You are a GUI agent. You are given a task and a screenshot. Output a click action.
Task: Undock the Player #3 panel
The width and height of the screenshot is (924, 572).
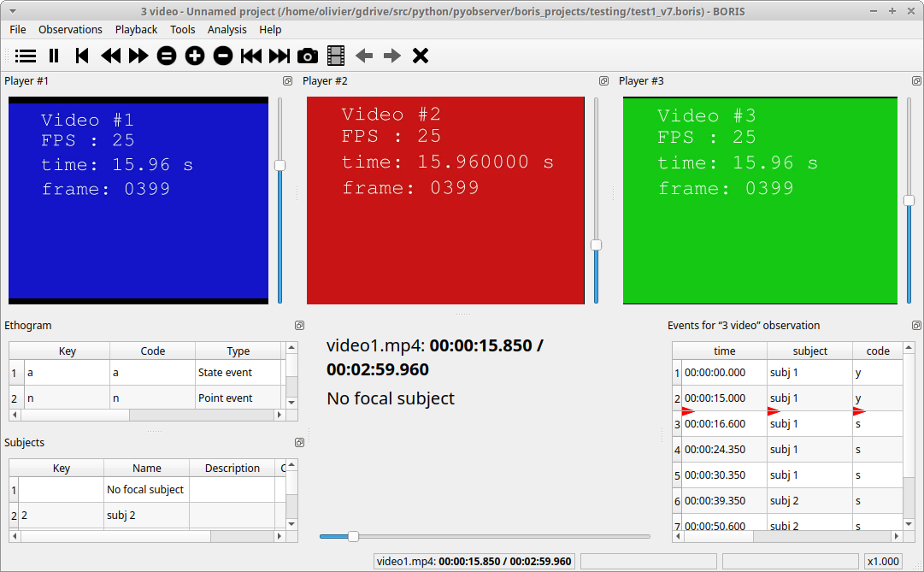coord(916,80)
